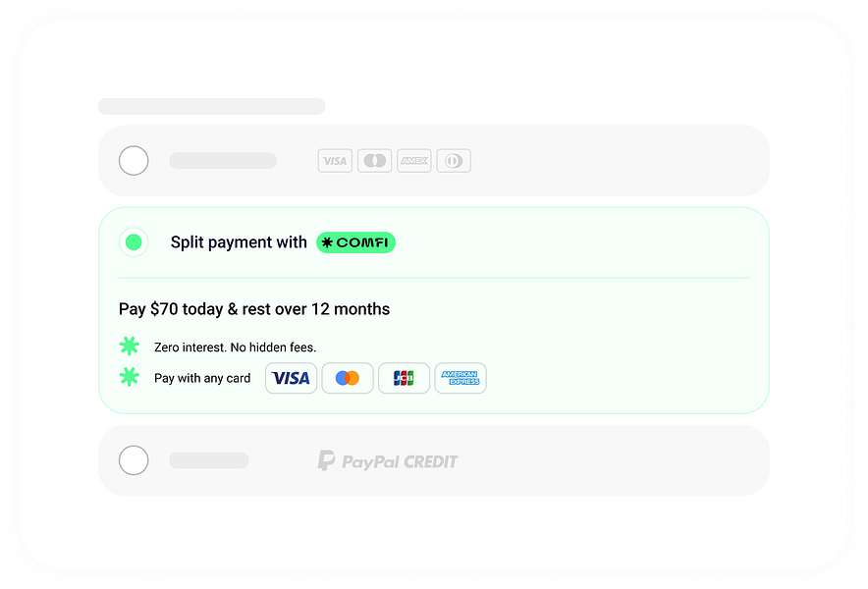
Task: Click the green star beside Zero interest
Action: tap(129, 347)
